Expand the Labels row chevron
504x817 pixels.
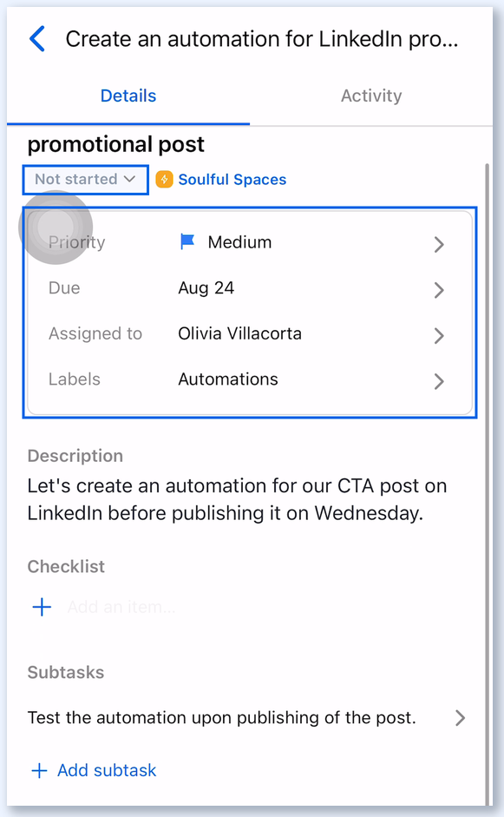click(439, 381)
